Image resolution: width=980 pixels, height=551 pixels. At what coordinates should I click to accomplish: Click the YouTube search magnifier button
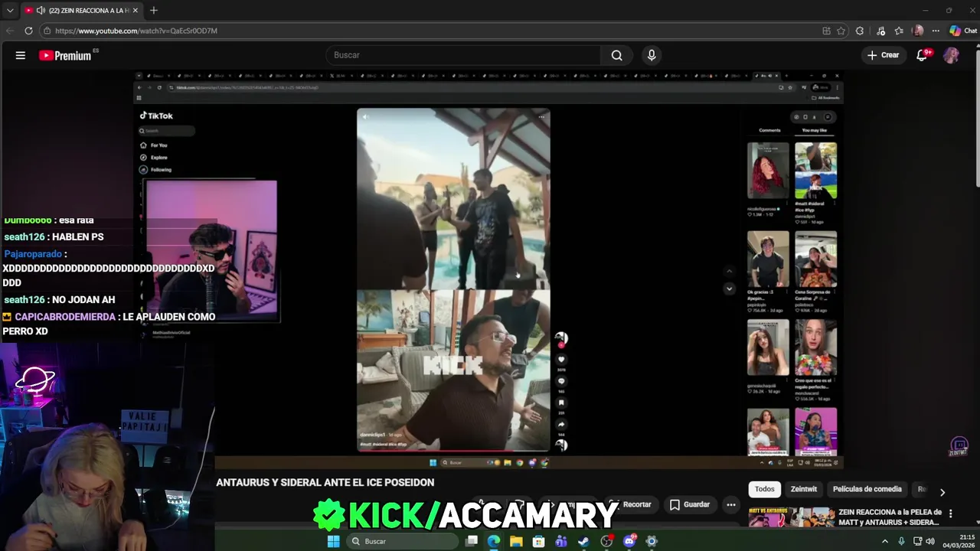(616, 55)
